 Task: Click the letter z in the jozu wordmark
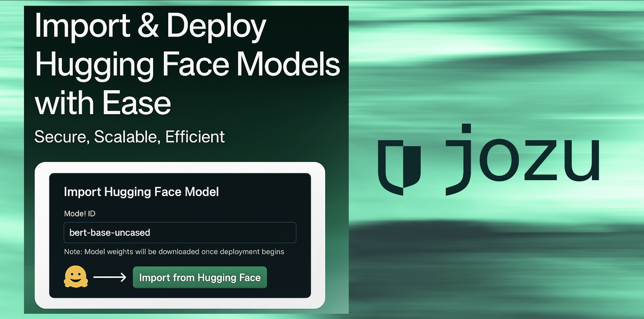540,160
